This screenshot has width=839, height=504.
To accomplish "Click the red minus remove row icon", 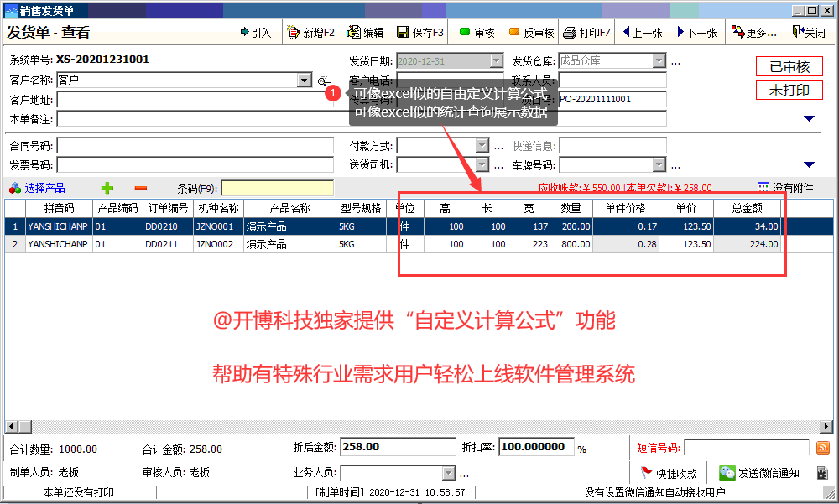I will coord(141,188).
